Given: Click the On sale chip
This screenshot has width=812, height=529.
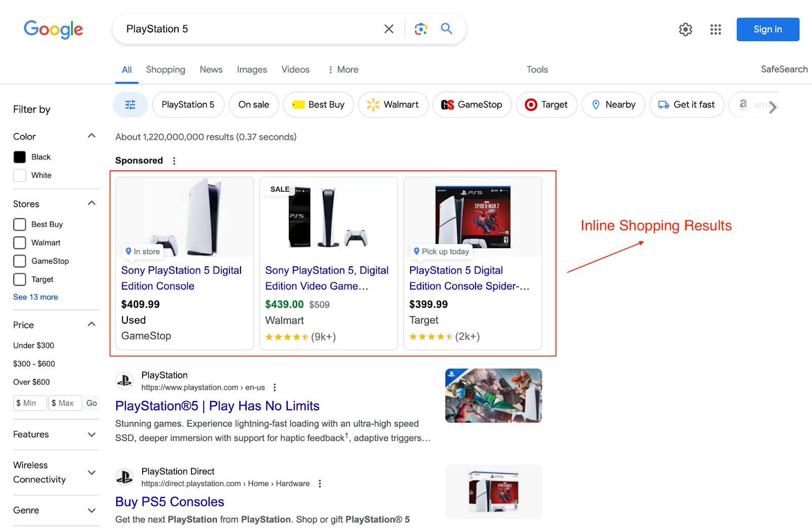Looking at the screenshot, I should pos(254,104).
